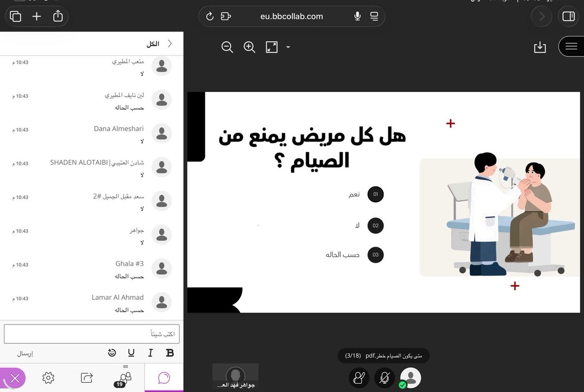Reload the bbcollab page
The image size is (584, 392).
tap(210, 17)
